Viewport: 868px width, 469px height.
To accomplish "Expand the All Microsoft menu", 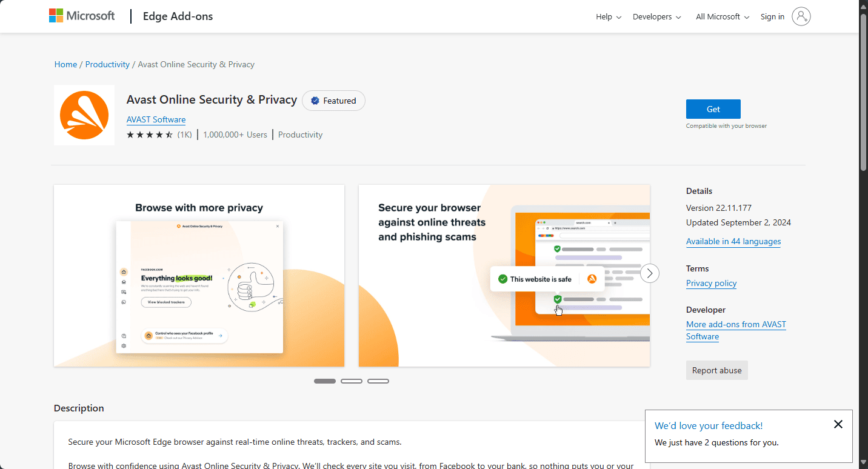I will tap(723, 17).
